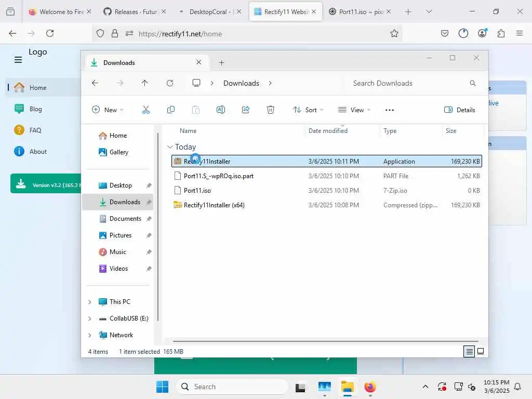Open Firefox from the taskbar
532x399 pixels.
click(x=370, y=387)
